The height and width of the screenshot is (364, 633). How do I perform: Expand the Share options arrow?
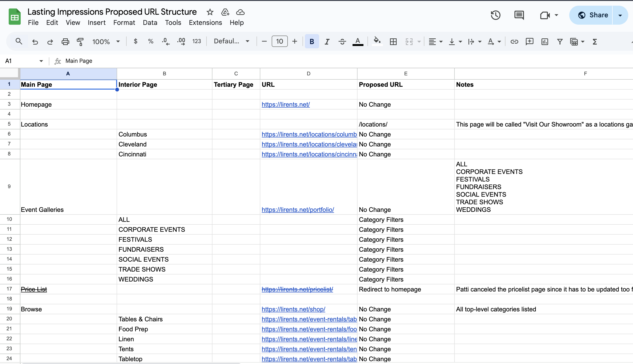tap(620, 15)
